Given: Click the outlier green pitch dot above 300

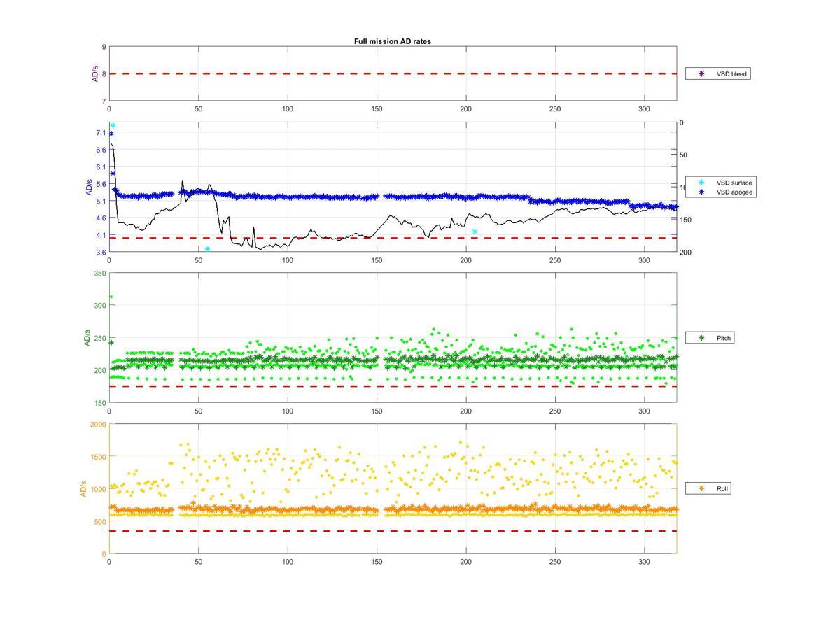Looking at the screenshot, I should tap(111, 297).
